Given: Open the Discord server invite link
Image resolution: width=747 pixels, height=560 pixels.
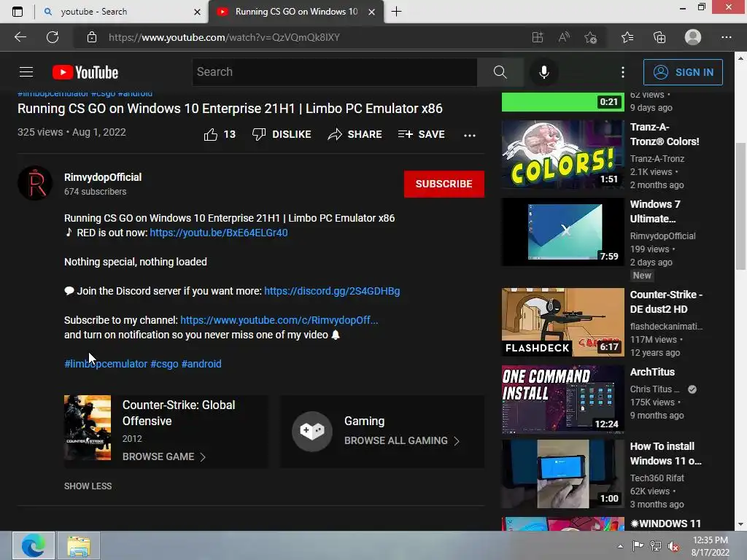Looking at the screenshot, I should [332, 291].
